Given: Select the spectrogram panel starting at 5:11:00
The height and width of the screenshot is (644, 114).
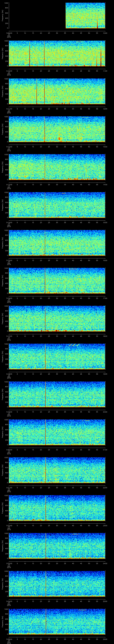Looking at the screenshot, I should coord(57,91).
